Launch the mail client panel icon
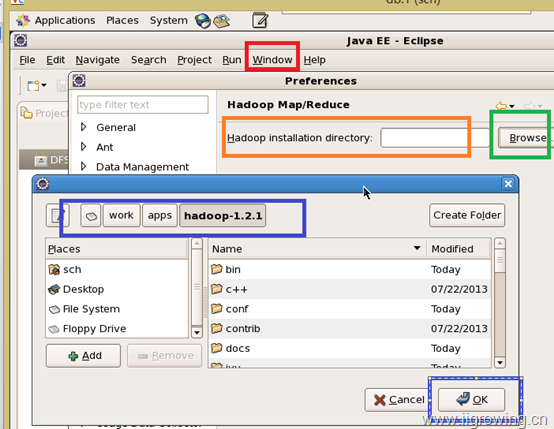The width and height of the screenshot is (554, 429). (x=221, y=21)
